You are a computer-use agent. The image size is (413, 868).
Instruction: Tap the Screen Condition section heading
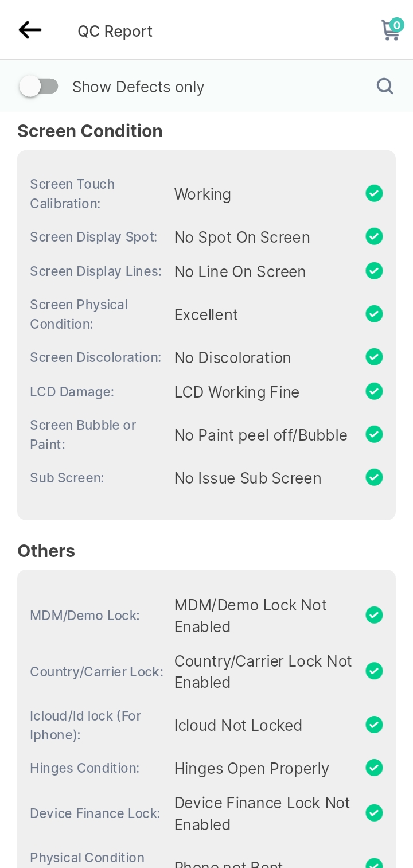[90, 131]
